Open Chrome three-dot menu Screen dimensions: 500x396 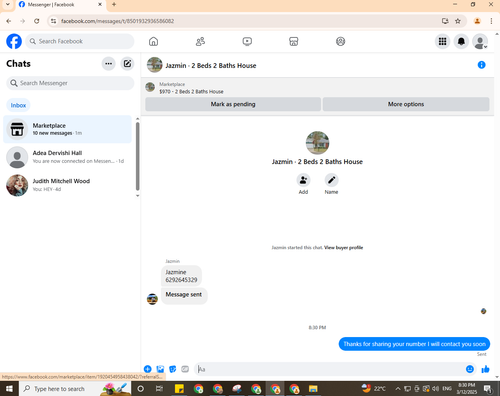(491, 21)
